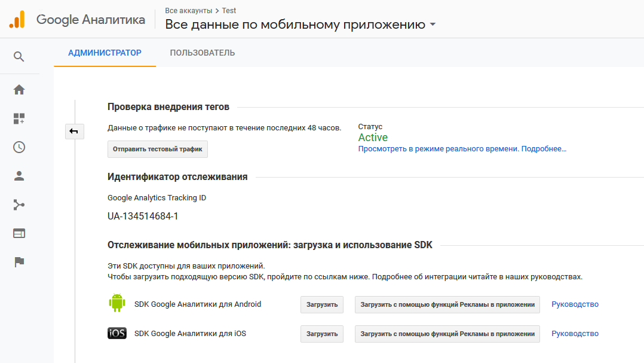Click 'Google Analytics Tracking ID' label
The height and width of the screenshot is (363, 644).
click(x=157, y=198)
